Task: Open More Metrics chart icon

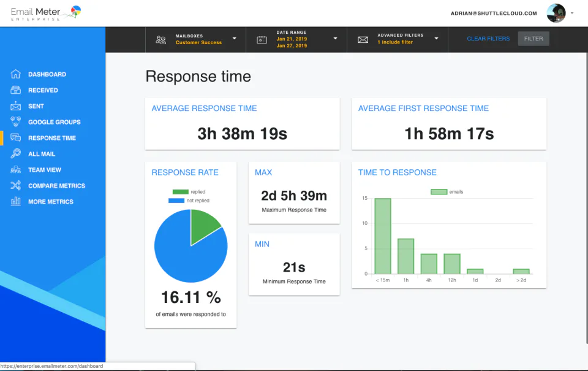Action: (x=15, y=201)
